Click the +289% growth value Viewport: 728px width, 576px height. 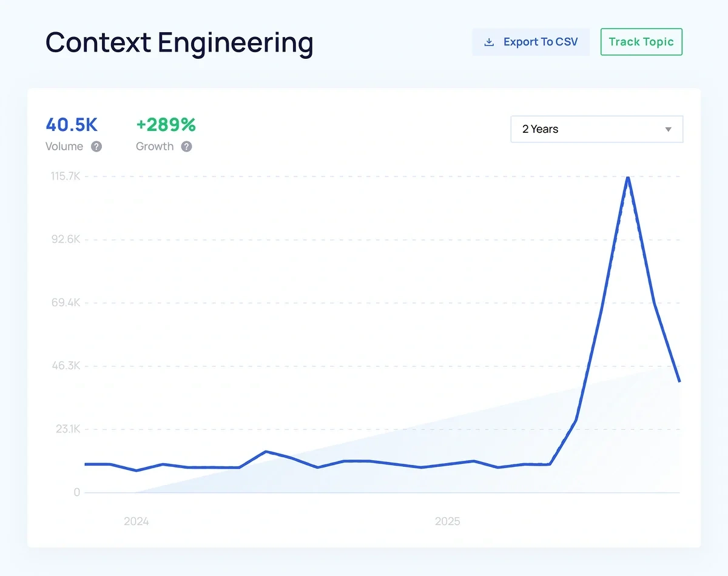(x=166, y=125)
